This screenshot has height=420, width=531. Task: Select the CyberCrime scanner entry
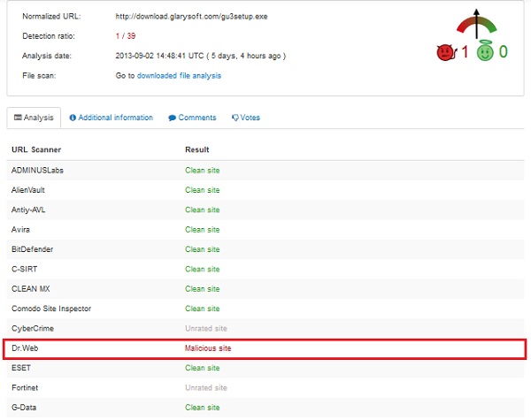[31, 328]
